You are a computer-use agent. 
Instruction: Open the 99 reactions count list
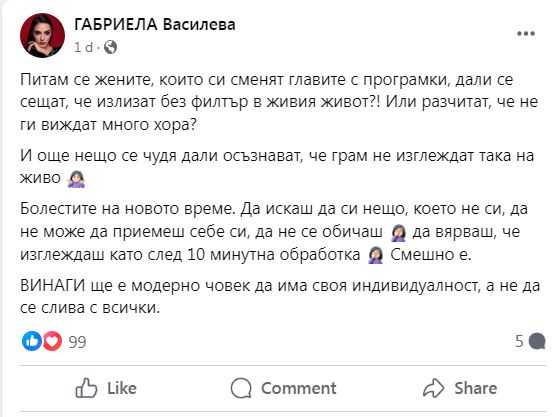click(x=77, y=342)
